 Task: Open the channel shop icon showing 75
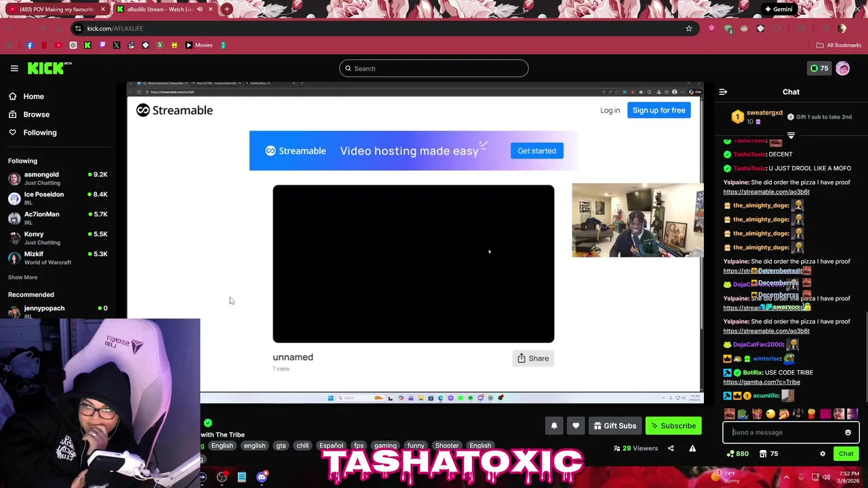(768, 454)
